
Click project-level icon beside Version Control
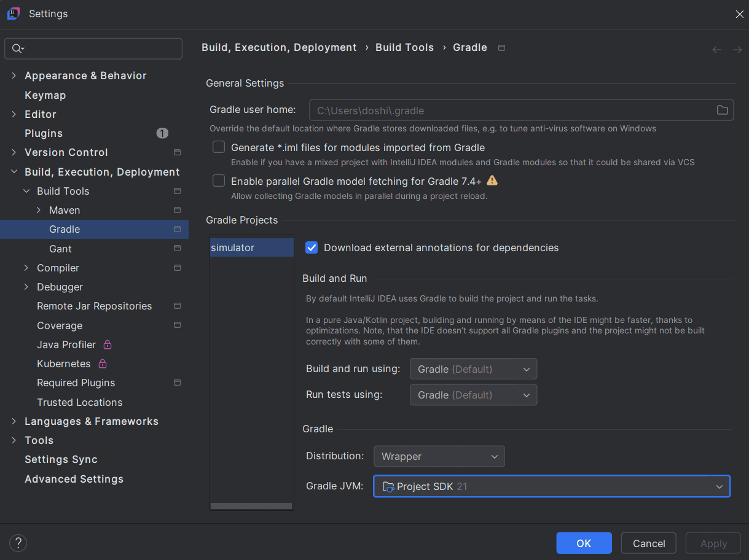tap(177, 152)
